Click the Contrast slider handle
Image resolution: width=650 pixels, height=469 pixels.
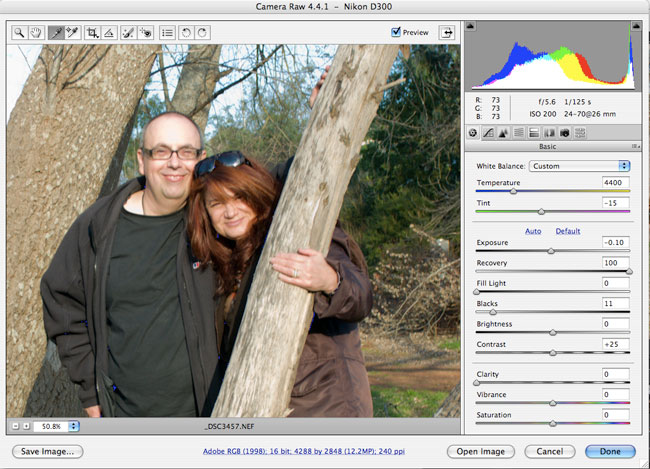click(553, 352)
